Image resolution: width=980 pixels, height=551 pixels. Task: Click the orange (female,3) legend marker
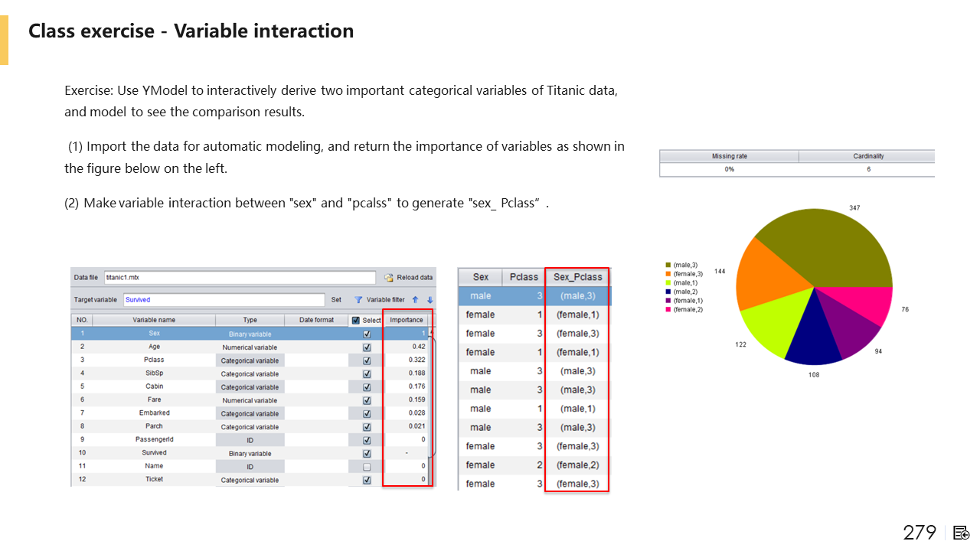point(668,274)
